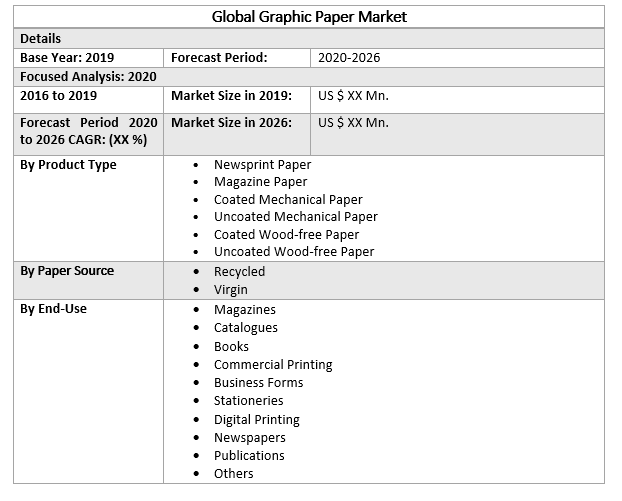622x501 pixels.
Task: Select the Virgin list item
Action: 230,290
